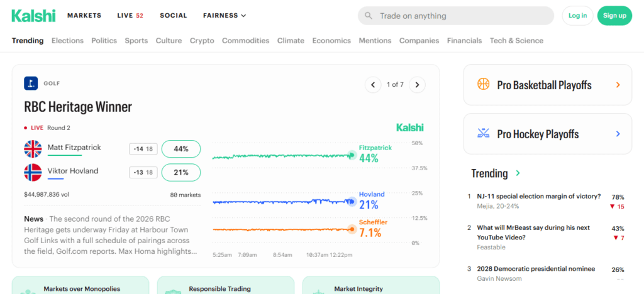Open the Markets nav item
The width and height of the screenshot is (644, 294).
84,16
